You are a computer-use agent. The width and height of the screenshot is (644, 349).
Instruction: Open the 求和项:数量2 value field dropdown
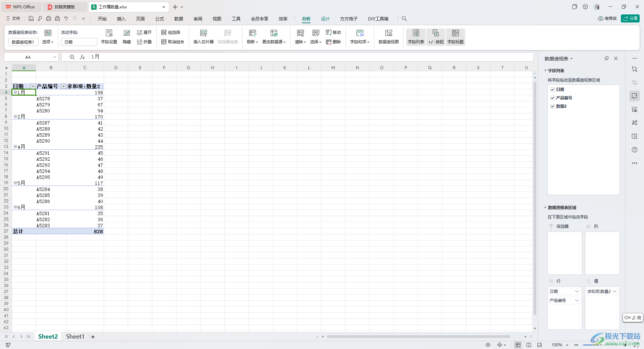pos(614,292)
